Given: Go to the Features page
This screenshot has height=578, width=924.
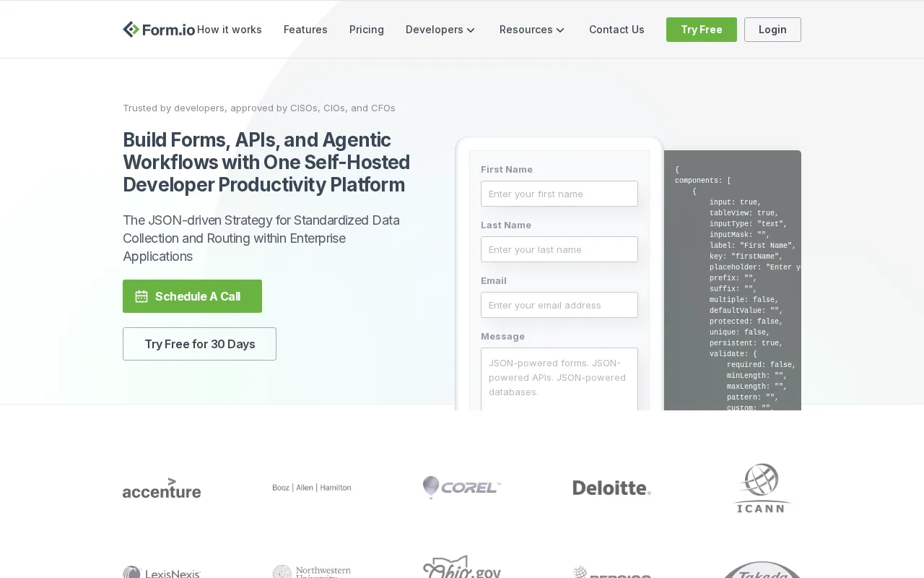Looking at the screenshot, I should pyautogui.click(x=305, y=30).
